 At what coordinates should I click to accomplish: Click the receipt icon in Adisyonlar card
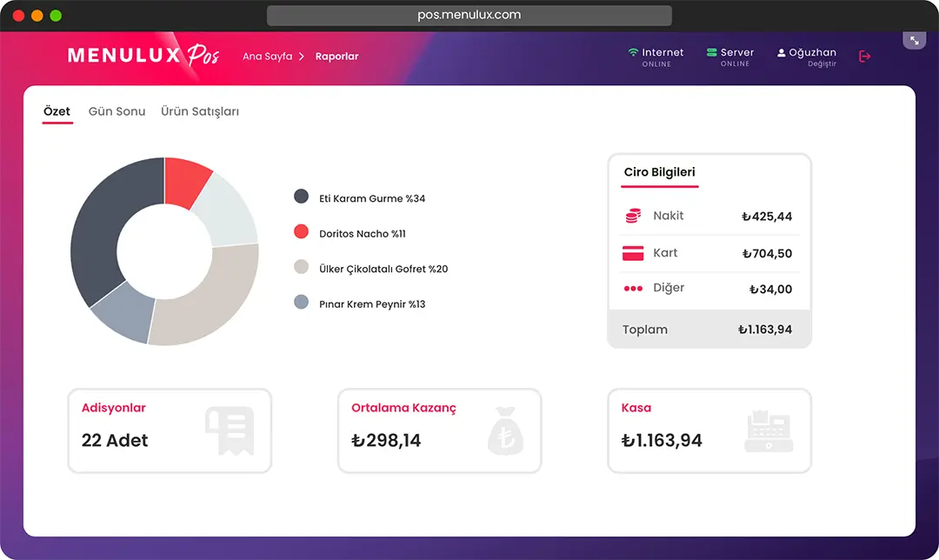pos(230,430)
